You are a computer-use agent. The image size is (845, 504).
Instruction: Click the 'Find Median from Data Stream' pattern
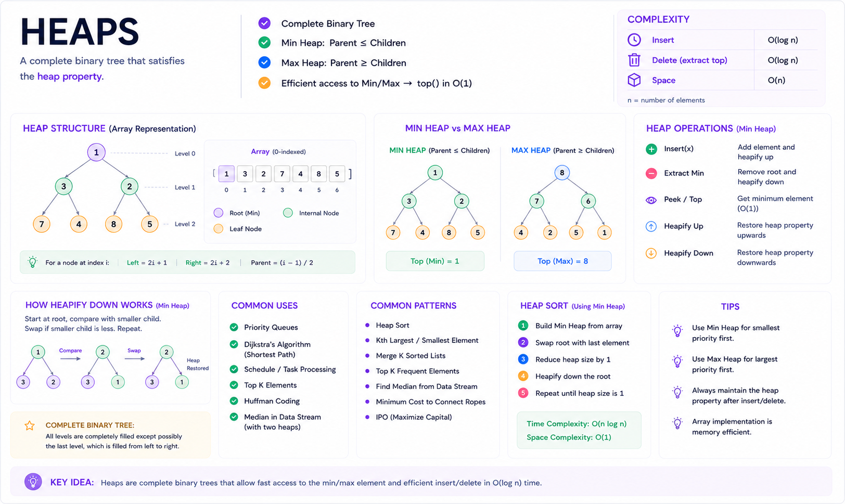427,386
